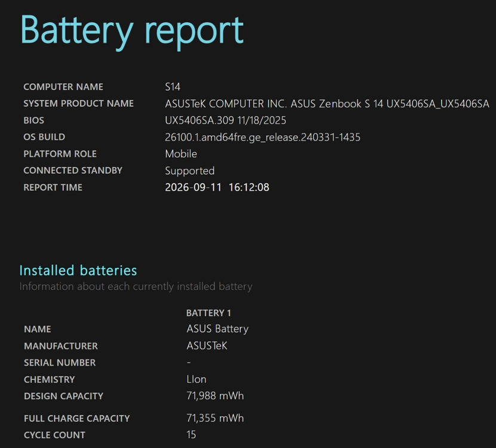
Task: Click the full charge capacity 71,355 mWh
Action: point(215,418)
